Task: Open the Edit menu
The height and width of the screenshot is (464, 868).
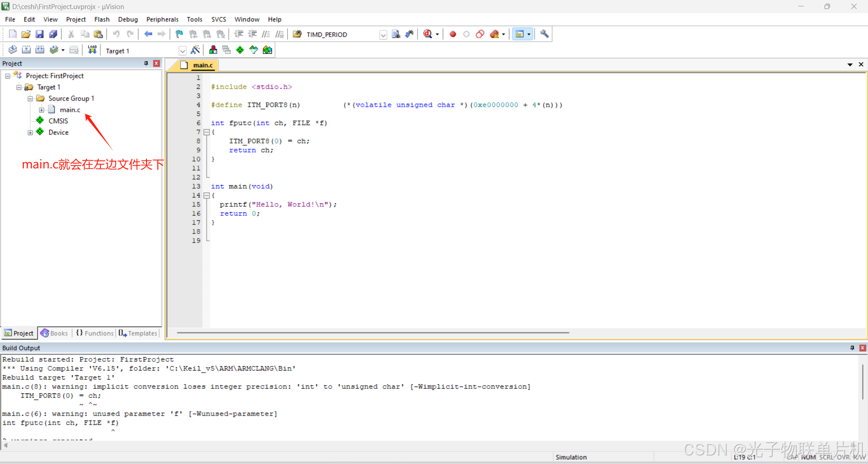Action: 29,19
